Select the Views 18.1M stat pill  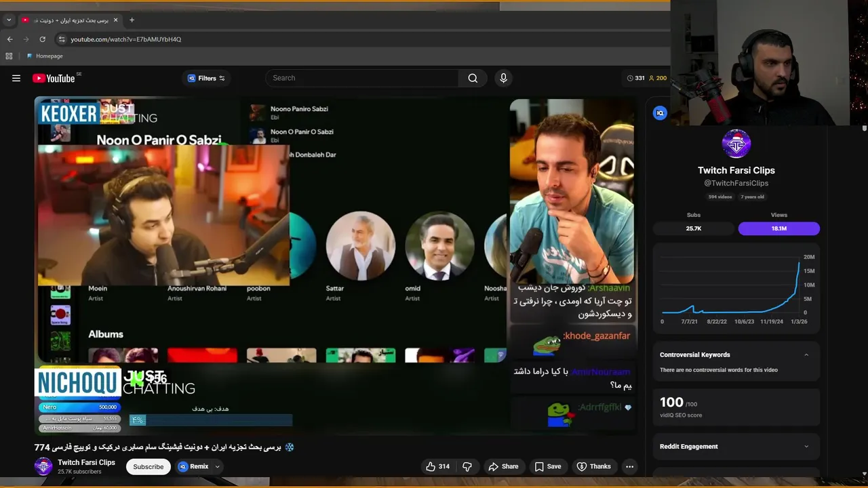click(779, 228)
